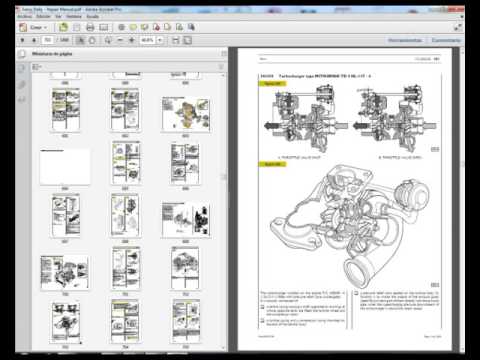Screen dimensions: 480x360
Task: Open the thumbnails options menu icon
Action: point(37,67)
